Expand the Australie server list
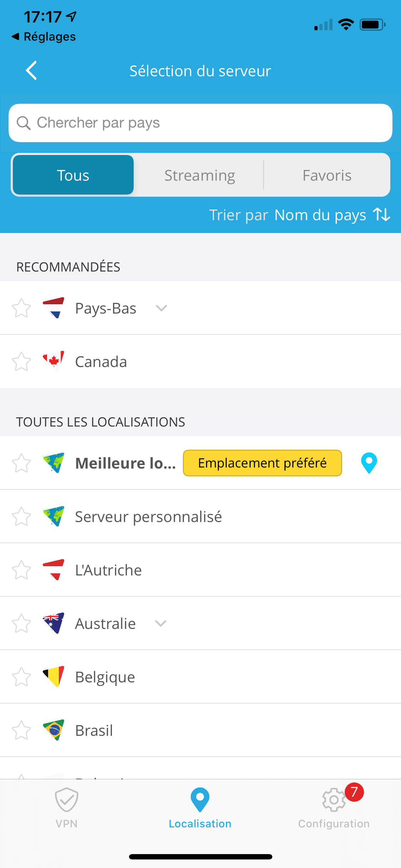 (161, 623)
